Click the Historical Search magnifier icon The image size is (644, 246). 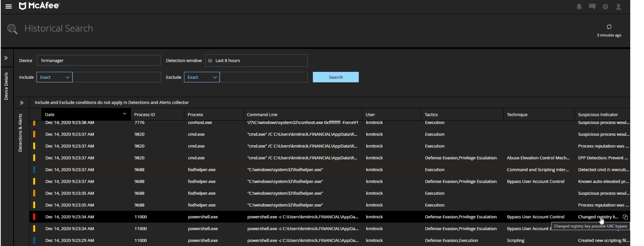[12, 29]
